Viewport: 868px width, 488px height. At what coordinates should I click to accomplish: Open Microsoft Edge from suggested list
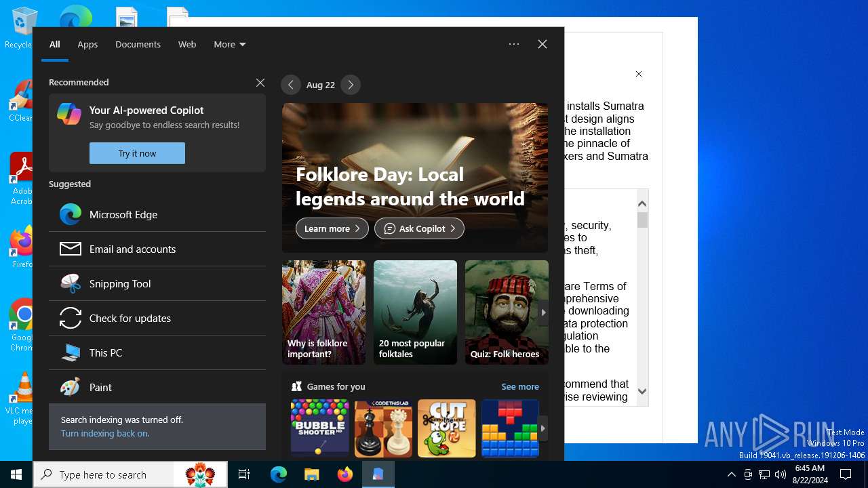157,214
